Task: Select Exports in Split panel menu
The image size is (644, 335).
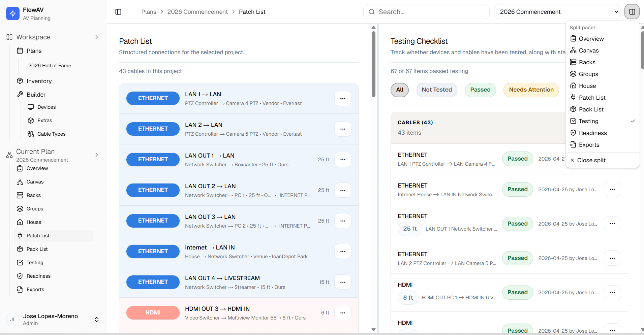Action: (x=603, y=145)
